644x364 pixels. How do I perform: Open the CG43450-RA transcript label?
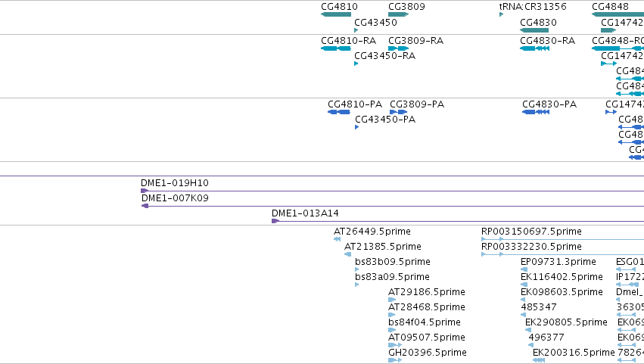(x=385, y=56)
